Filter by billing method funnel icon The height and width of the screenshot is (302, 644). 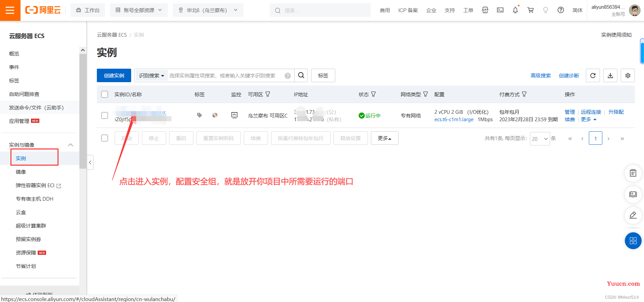tap(524, 94)
